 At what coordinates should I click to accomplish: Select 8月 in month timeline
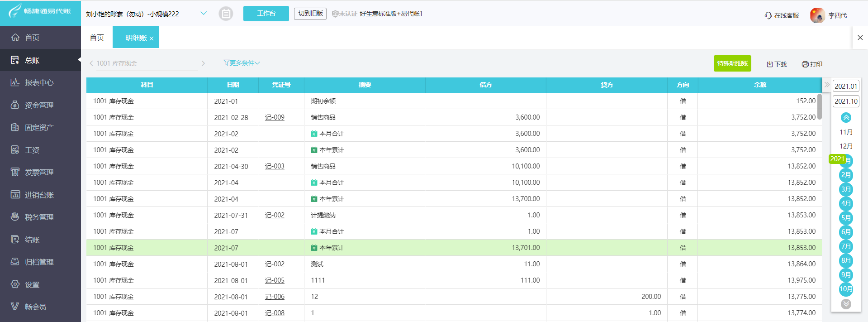[x=846, y=260]
